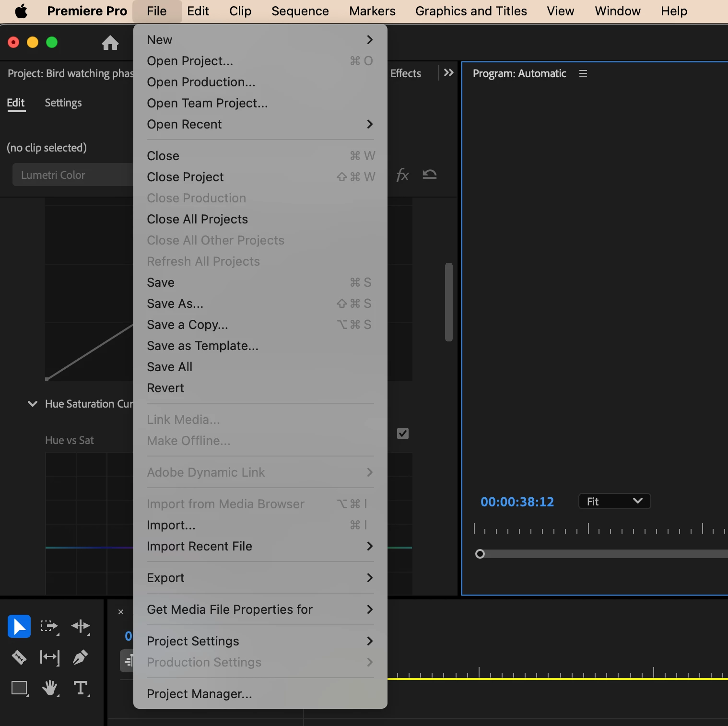Choose Revert menu item
The width and height of the screenshot is (728, 726).
pos(260,388)
